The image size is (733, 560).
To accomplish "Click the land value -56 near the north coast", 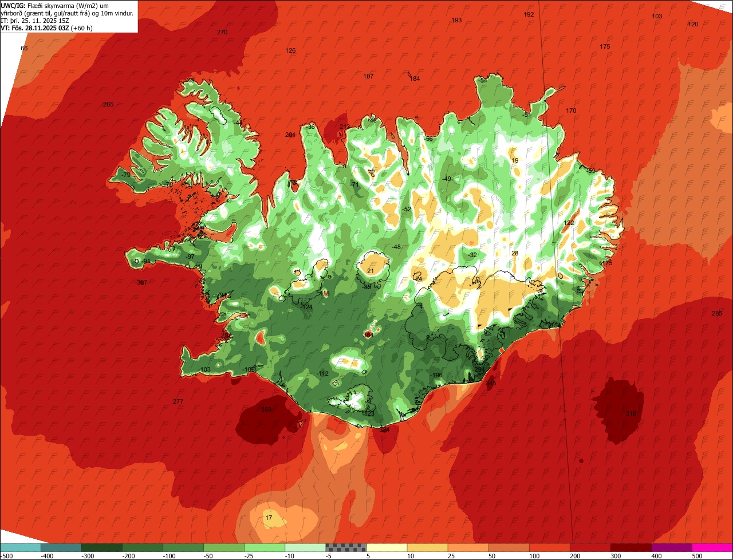I will pos(428,139).
